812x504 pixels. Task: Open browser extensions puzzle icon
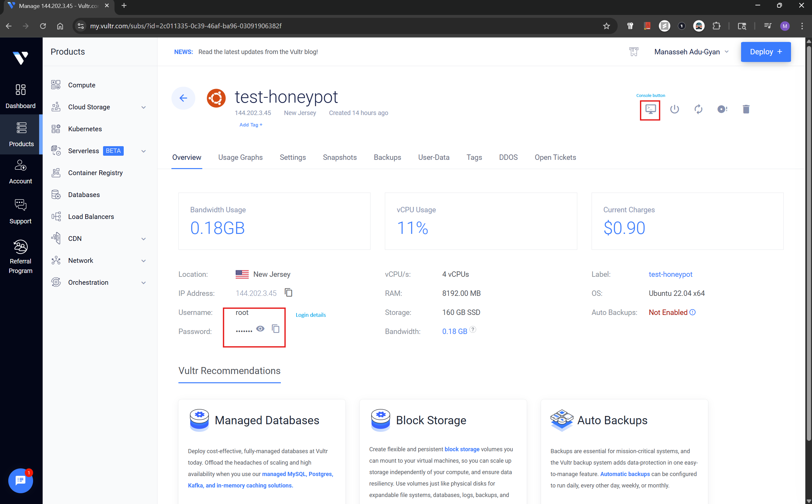coord(716,26)
